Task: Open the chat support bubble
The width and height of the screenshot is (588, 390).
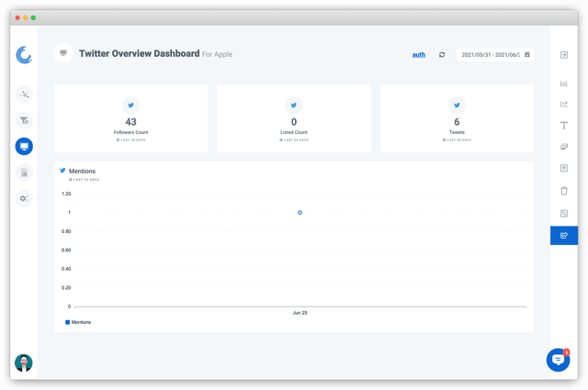Action: (x=558, y=360)
